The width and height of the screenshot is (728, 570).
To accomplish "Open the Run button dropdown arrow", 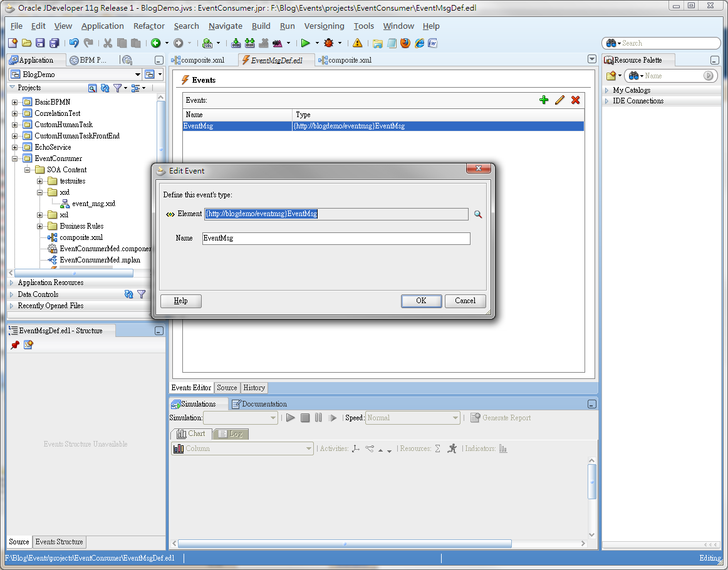I will 317,43.
